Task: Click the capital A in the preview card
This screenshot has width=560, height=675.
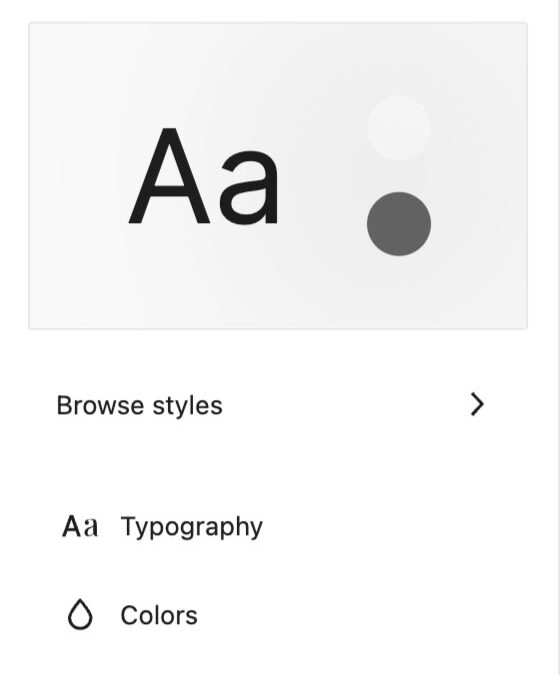Action: coord(170,176)
